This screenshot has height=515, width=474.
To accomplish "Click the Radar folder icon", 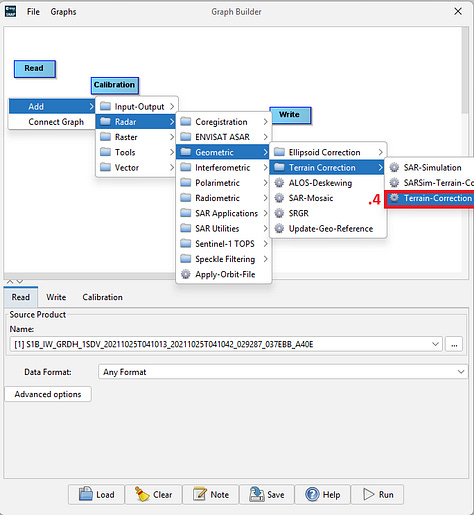I will [x=105, y=122].
